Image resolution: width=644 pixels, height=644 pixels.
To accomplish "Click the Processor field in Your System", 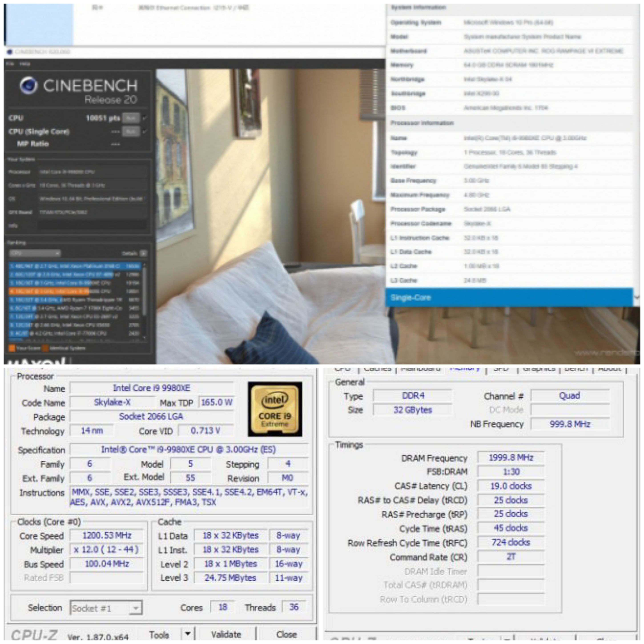I will (x=92, y=172).
